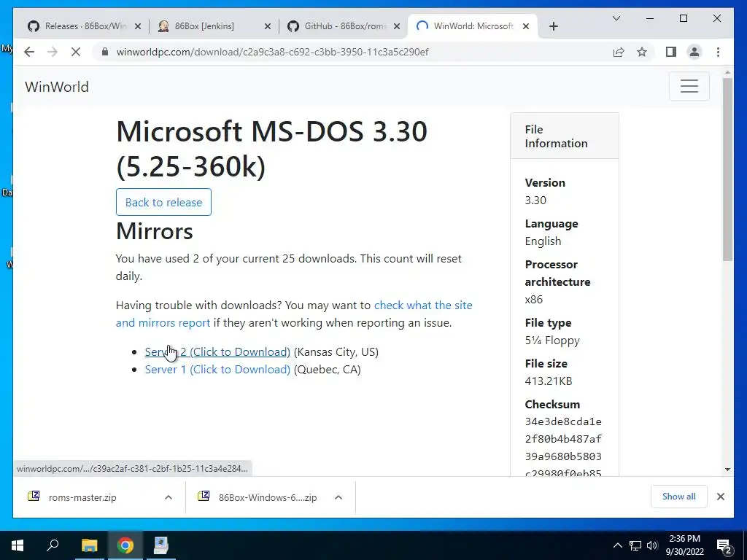
Task: Open the tab search dropdown
Action: tap(616, 18)
